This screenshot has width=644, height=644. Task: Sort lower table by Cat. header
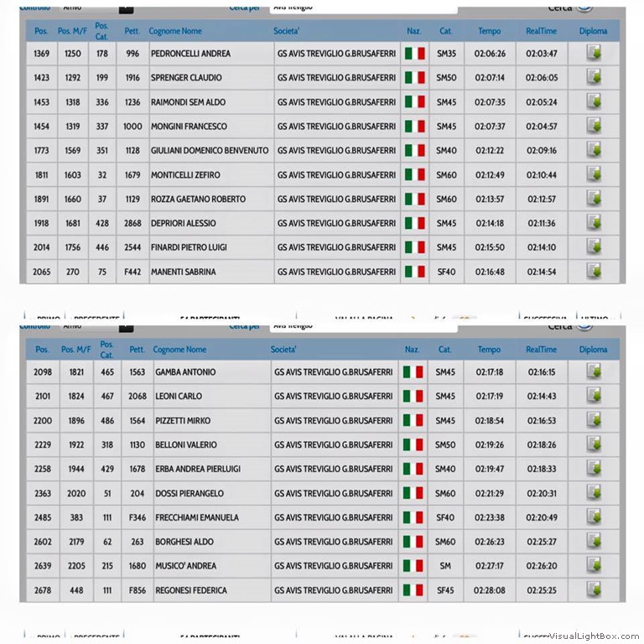444,350
